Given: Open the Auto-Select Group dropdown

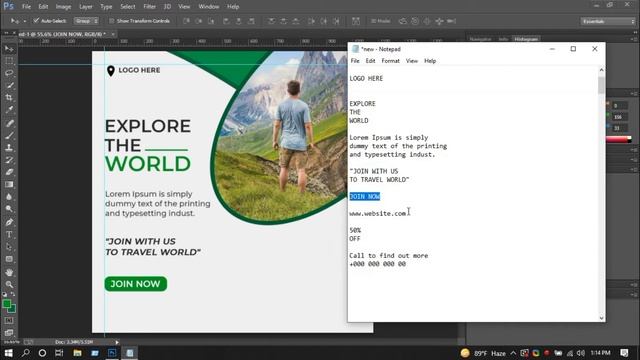Looking at the screenshot, I should click(x=86, y=21).
